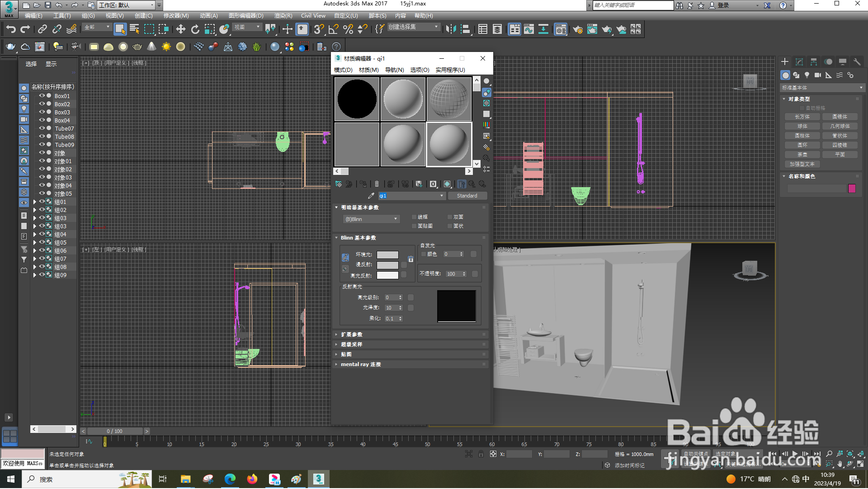Click the 加强型文本 button
Viewport: 868px width, 489px height.
pyautogui.click(x=802, y=164)
